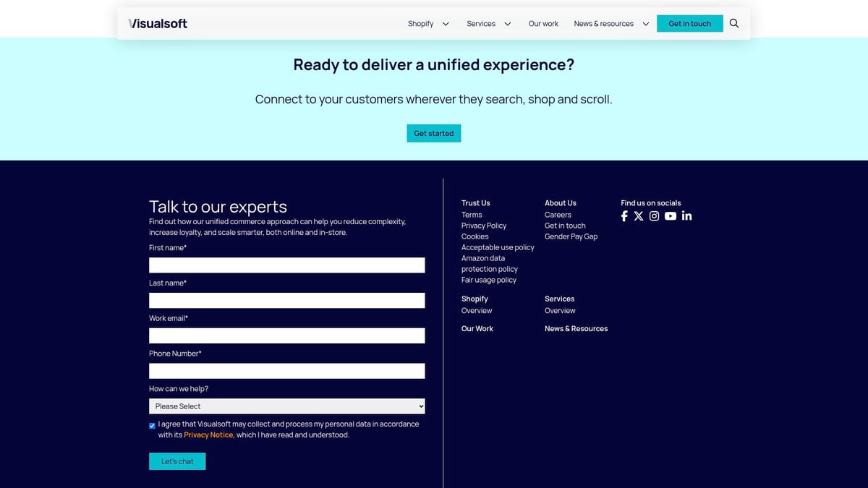The height and width of the screenshot is (488, 868).
Task: Click the X (Twitter) social icon
Action: pyautogui.click(x=639, y=215)
